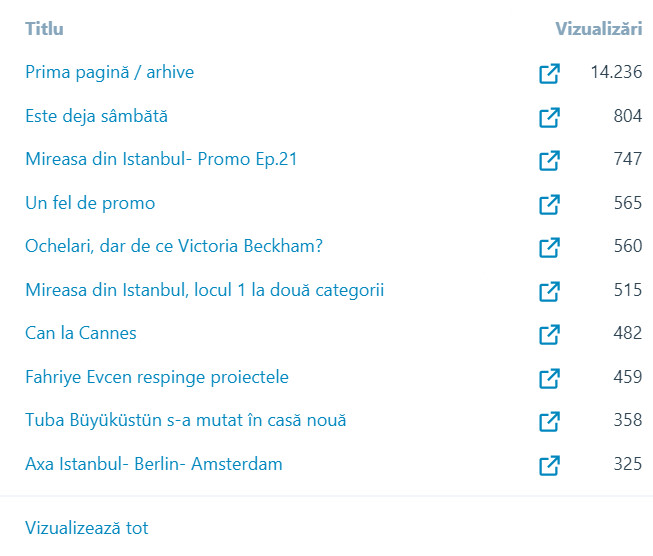The height and width of the screenshot is (556, 653).
Task: Open Fahriye Evcen respinge proiectele post
Action: point(157,377)
